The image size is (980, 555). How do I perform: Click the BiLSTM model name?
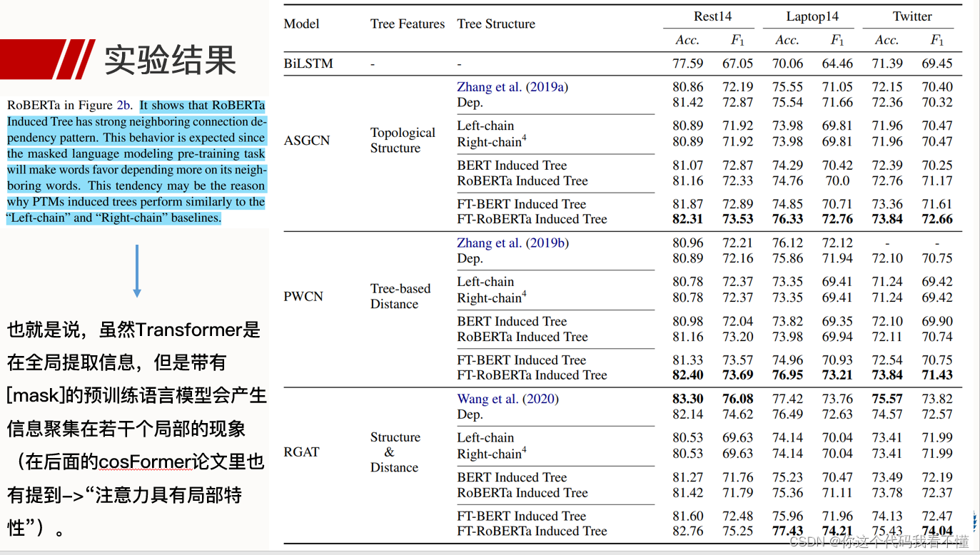click(x=308, y=63)
